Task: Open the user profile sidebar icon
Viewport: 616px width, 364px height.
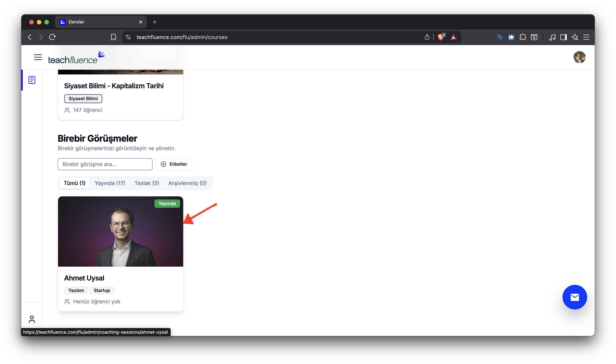Action: (x=32, y=319)
